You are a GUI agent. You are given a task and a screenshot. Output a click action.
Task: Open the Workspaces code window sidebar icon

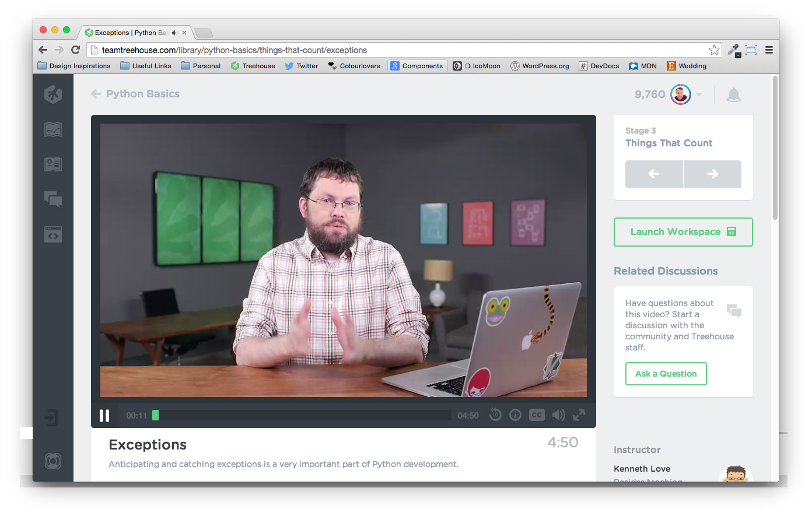click(x=53, y=234)
